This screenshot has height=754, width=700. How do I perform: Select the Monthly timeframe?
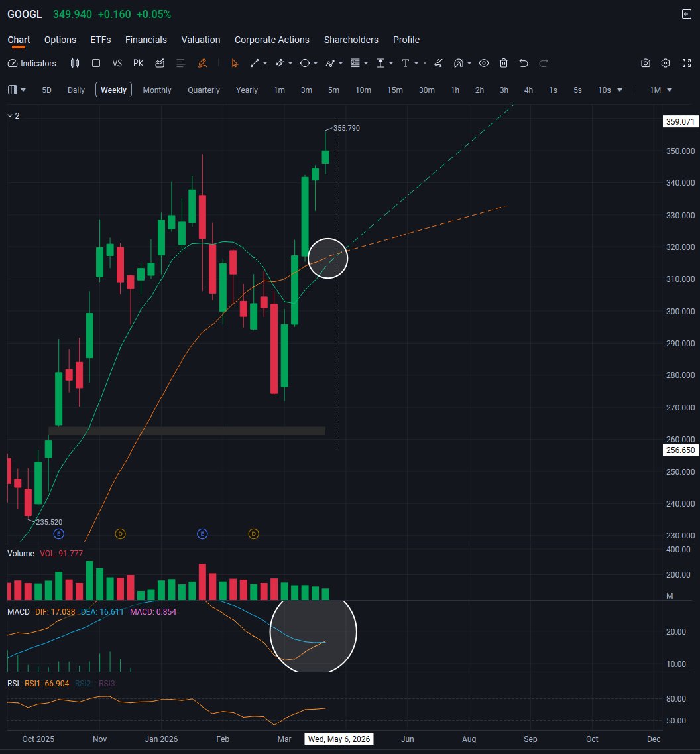156,90
